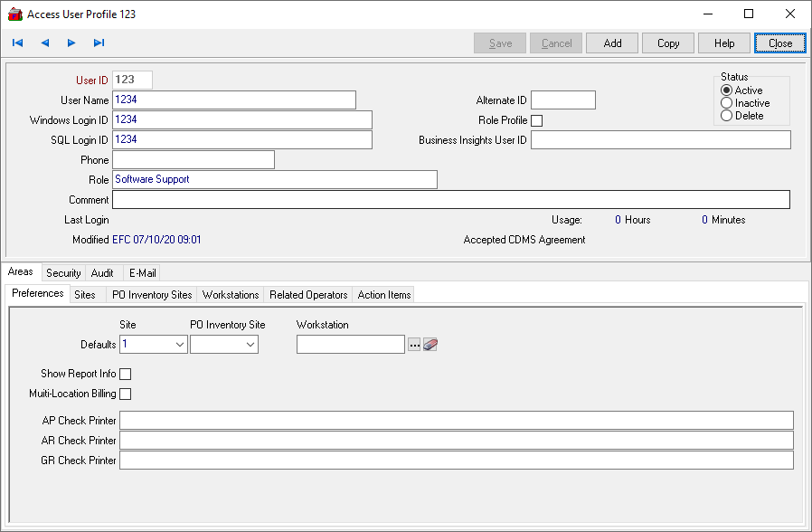Switch to the Security tab
The width and height of the screenshot is (812, 532).
coord(63,272)
